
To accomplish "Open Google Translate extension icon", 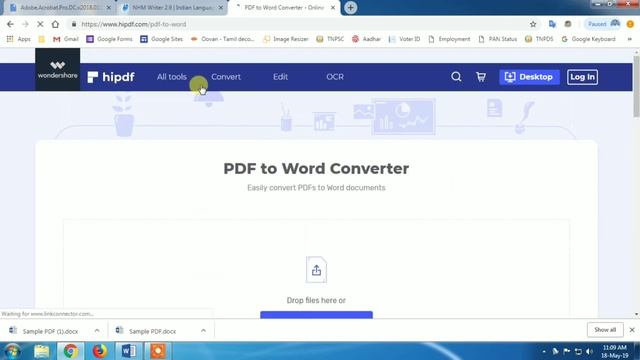I will pos(552,24).
